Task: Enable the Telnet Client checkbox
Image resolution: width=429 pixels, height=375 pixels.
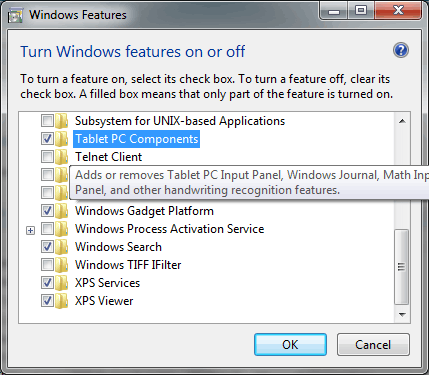Action: (x=47, y=157)
